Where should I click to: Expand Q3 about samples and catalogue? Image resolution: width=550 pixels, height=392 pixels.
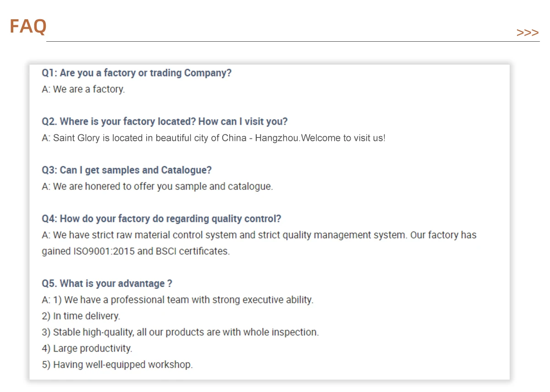click(x=126, y=170)
